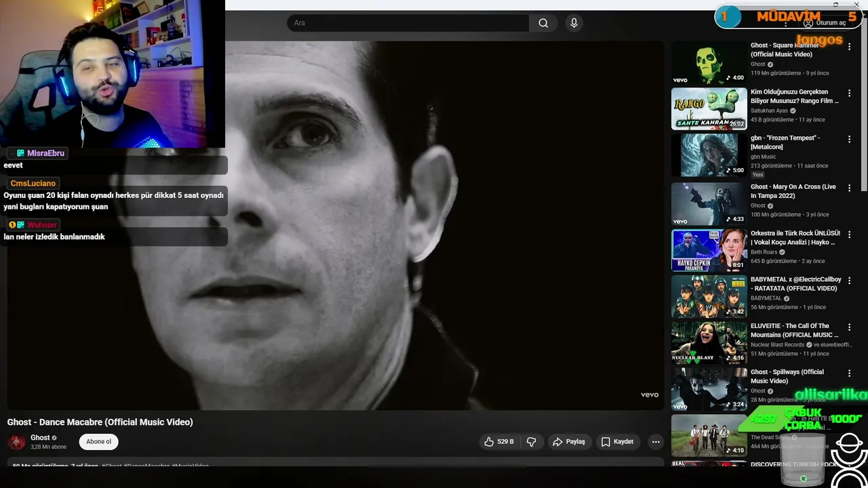Dislike the video with thumbs-down icon
Image resolution: width=868 pixels, height=488 pixels.
(x=532, y=442)
